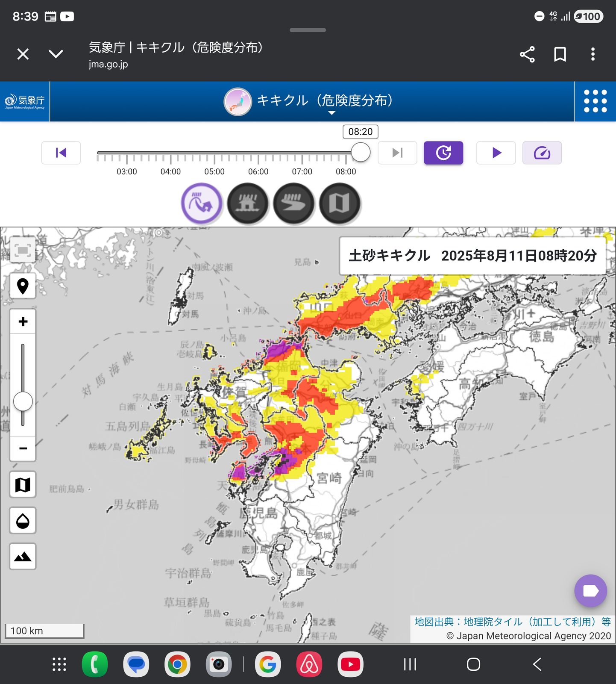Jump to the first time step
This screenshot has height=684, width=616.
click(61, 153)
